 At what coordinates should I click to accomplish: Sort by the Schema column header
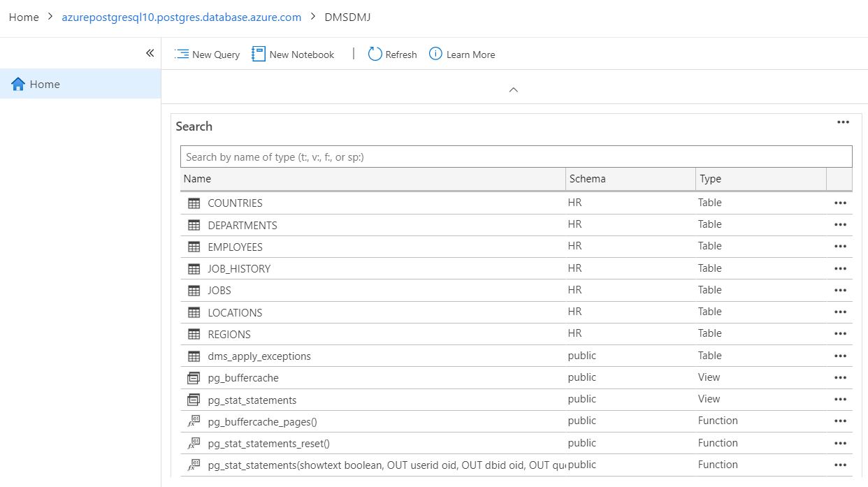[x=587, y=179]
